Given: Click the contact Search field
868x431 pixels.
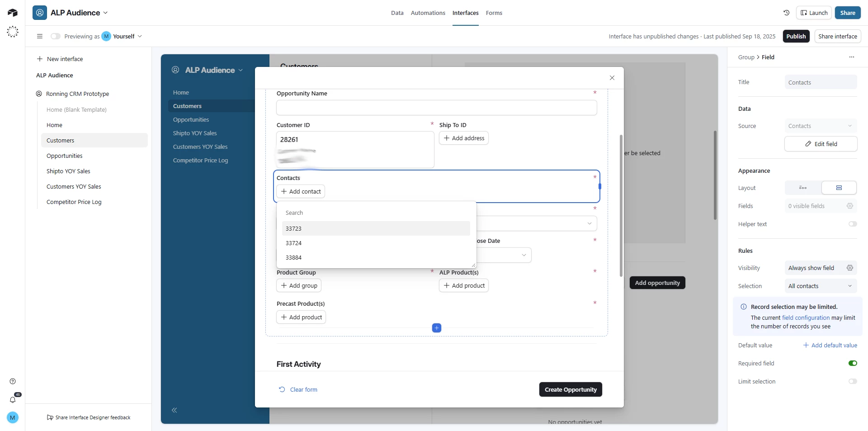Looking at the screenshot, I should [376, 213].
